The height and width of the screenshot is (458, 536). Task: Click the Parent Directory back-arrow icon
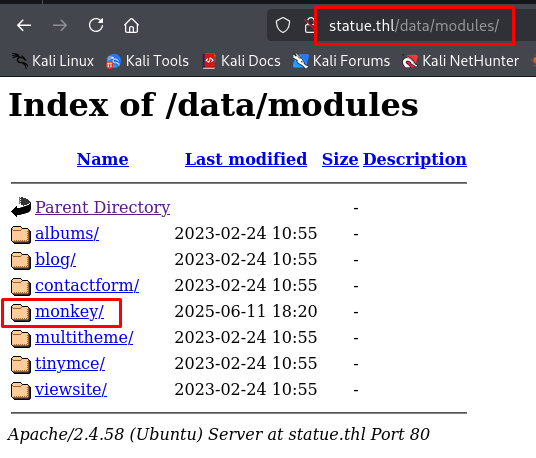click(21, 207)
